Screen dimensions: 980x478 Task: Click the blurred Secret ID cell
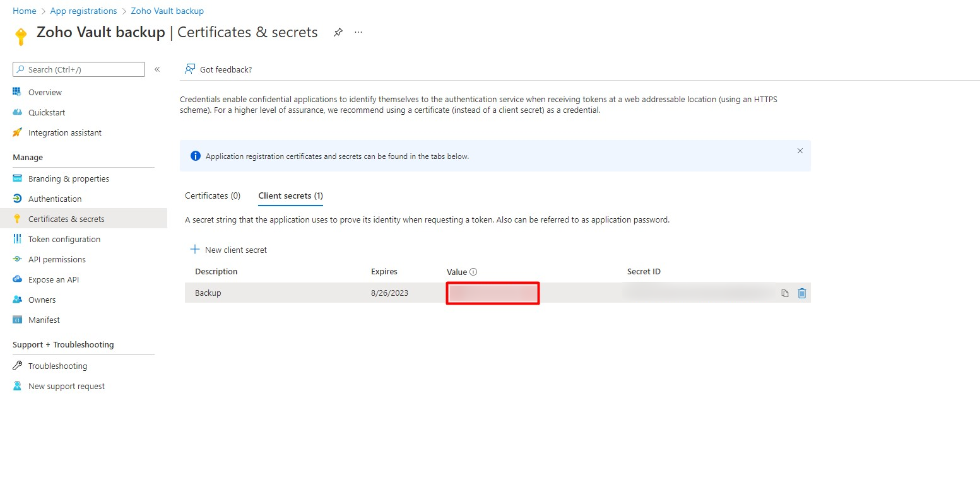pos(699,293)
